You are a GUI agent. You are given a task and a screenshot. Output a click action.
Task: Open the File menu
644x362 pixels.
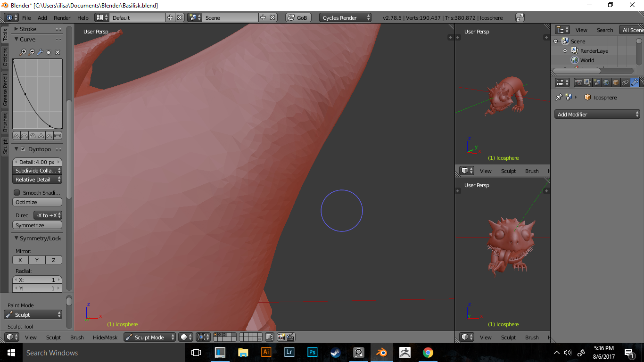26,17
